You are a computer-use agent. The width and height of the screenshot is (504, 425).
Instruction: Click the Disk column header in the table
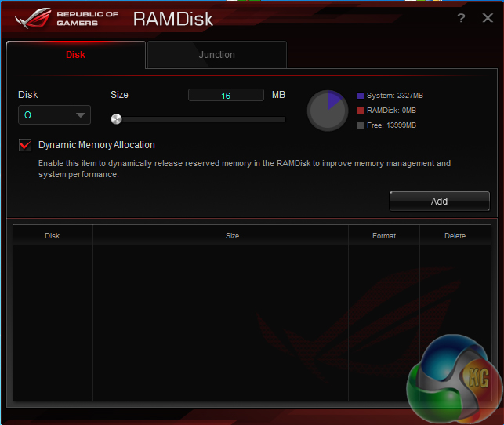[x=53, y=236]
